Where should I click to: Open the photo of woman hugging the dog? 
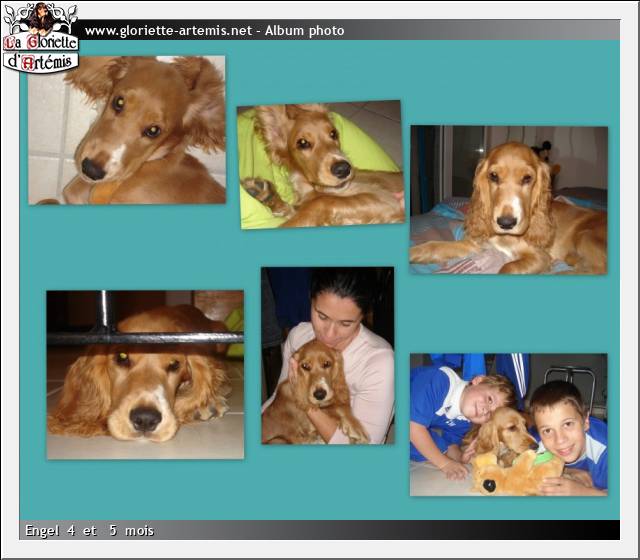pos(327,355)
